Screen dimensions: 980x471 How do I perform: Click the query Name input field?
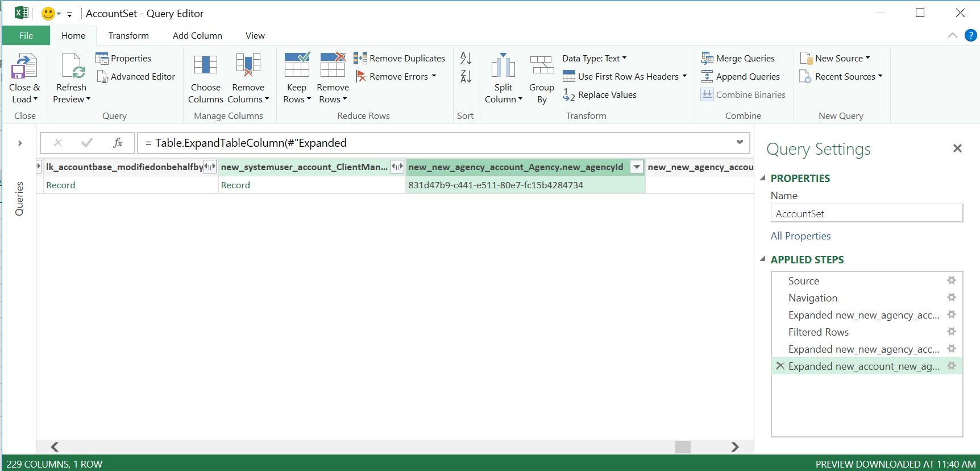[866, 213]
